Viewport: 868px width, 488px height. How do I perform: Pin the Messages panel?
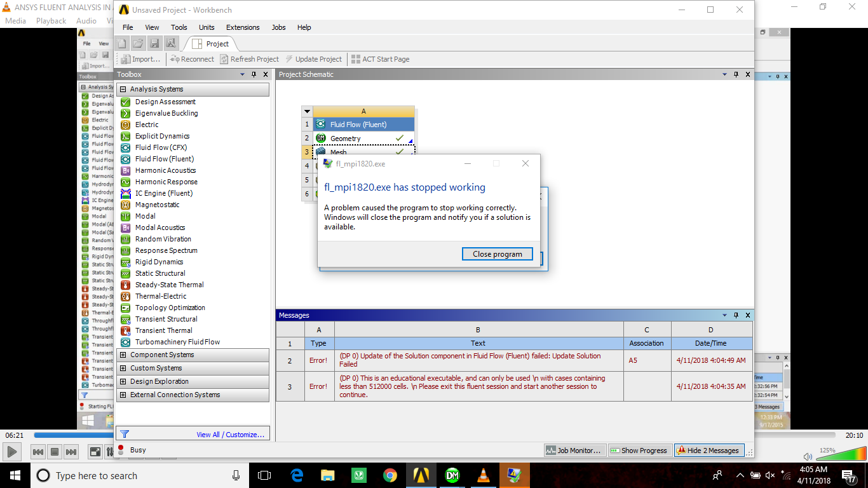click(736, 315)
